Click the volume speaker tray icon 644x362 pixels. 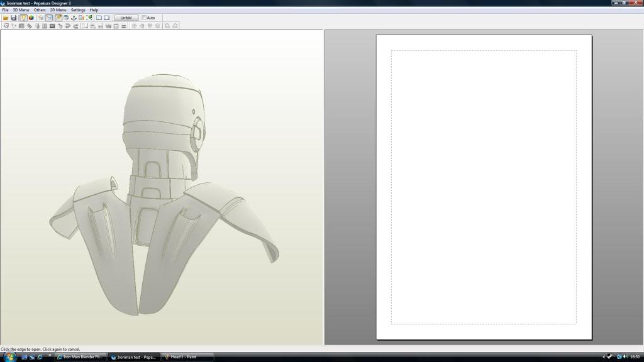point(626,357)
